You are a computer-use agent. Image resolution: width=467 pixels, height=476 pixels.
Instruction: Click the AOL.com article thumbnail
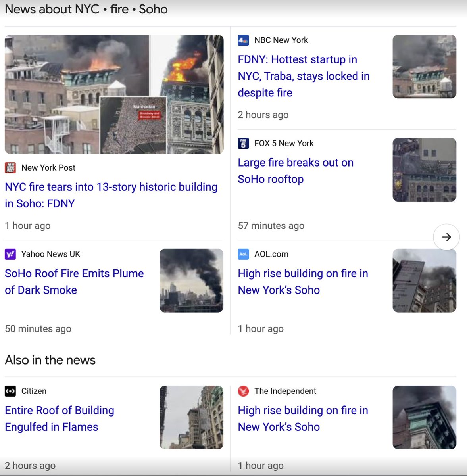tap(425, 280)
